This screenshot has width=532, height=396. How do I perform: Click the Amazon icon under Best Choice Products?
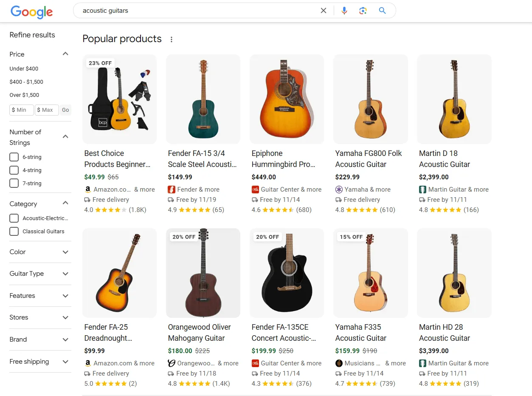click(88, 189)
